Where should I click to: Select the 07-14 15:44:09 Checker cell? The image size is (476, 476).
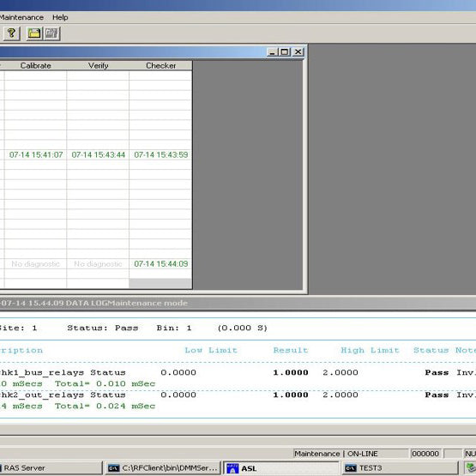(160, 264)
